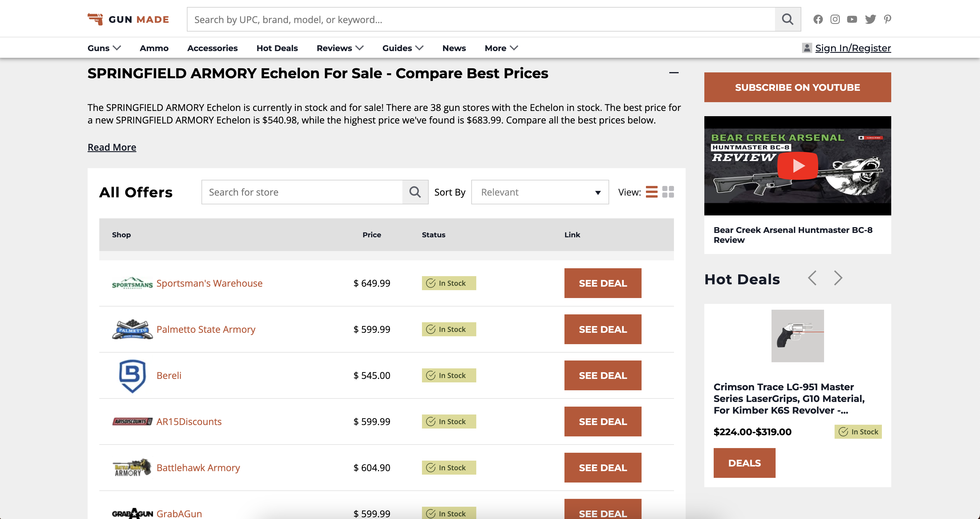Switch to list view icon
This screenshot has width=980, height=519.
coord(652,192)
